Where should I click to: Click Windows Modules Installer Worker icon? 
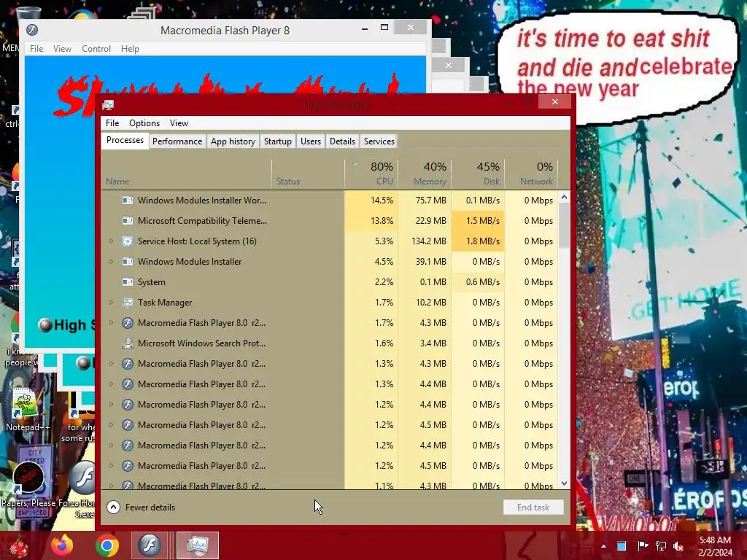click(x=127, y=201)
